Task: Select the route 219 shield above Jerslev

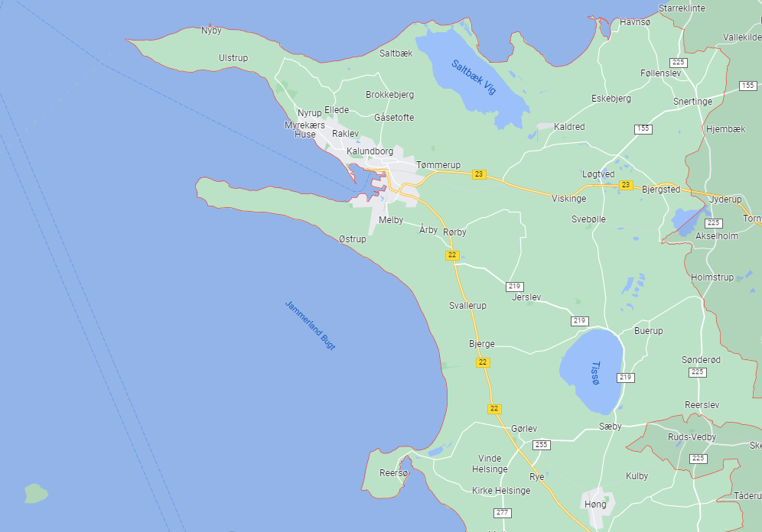Action: point(515,286)
